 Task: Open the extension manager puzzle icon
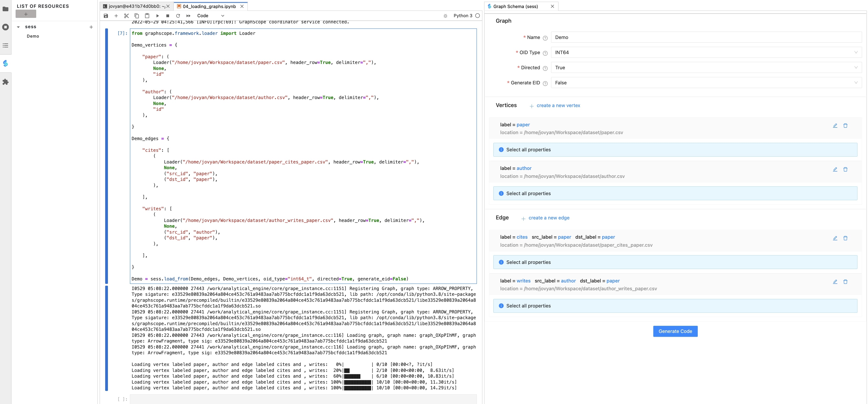pos(5,82)
